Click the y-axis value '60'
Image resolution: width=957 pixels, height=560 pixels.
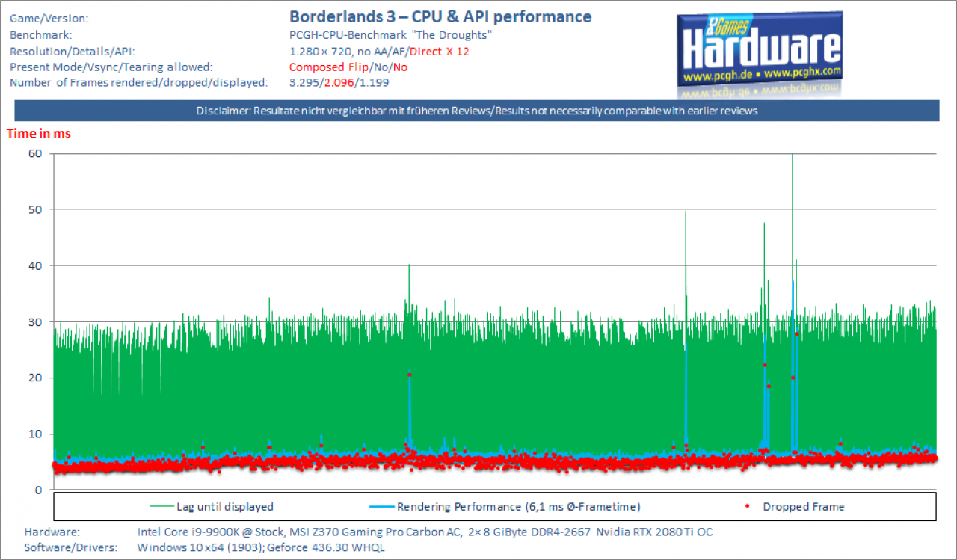(x=36, y=153)
